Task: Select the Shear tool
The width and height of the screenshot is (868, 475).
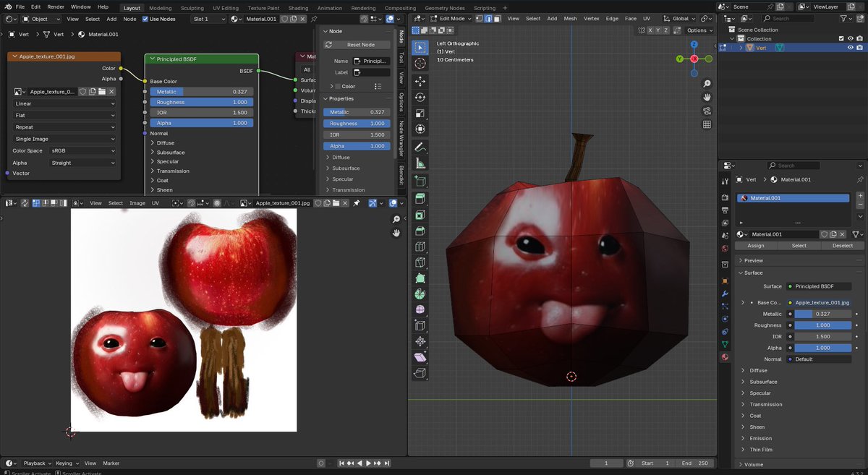Action: tap(420, 357)
